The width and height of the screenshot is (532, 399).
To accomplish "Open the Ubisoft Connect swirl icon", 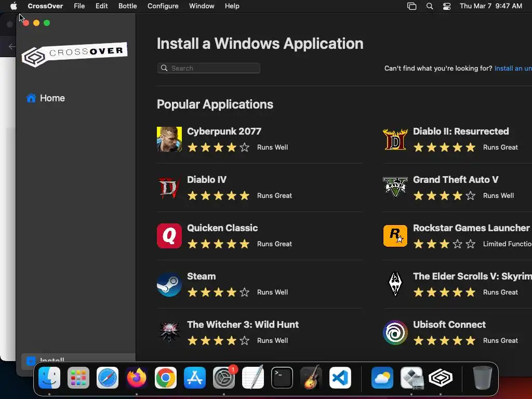I will [x=395, y=332].
